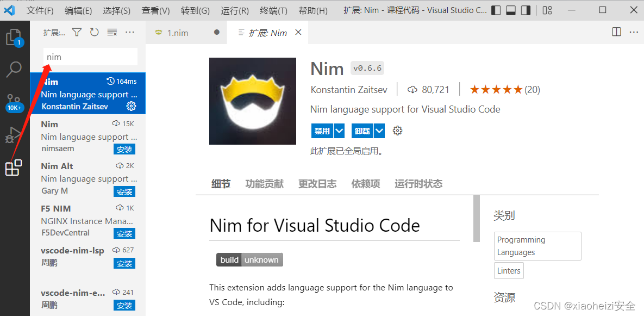Click the filter extensions funnel icon
Image resolution: width=644 pixels, height=316 pixels.
(x=77, y=33)
